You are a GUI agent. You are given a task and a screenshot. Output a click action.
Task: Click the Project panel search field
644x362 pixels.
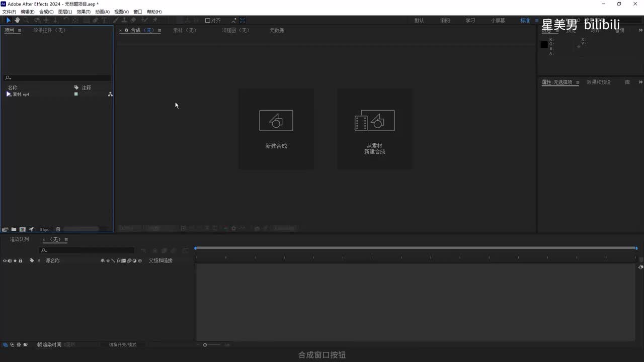pyautogui.click(x=57, y=78)
